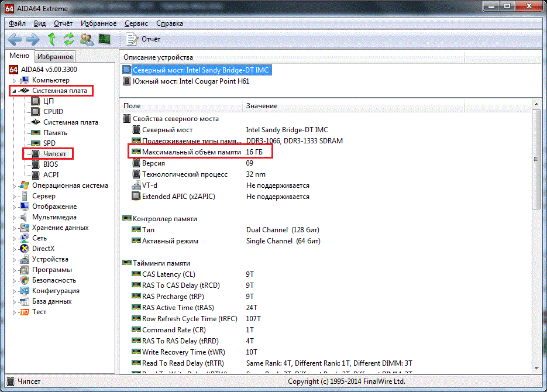Open the Справка menu
This screenshot has height=392, width=547.
[170, 23]
